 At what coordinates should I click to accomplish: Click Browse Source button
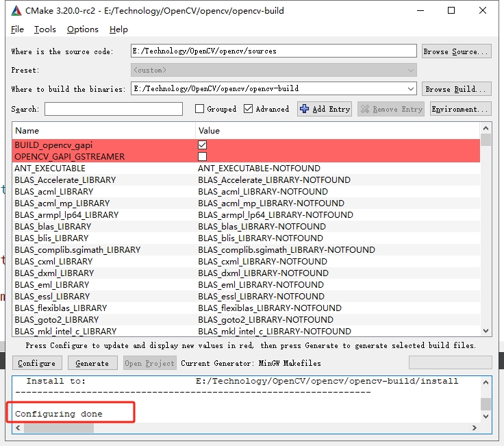point(457,51)
